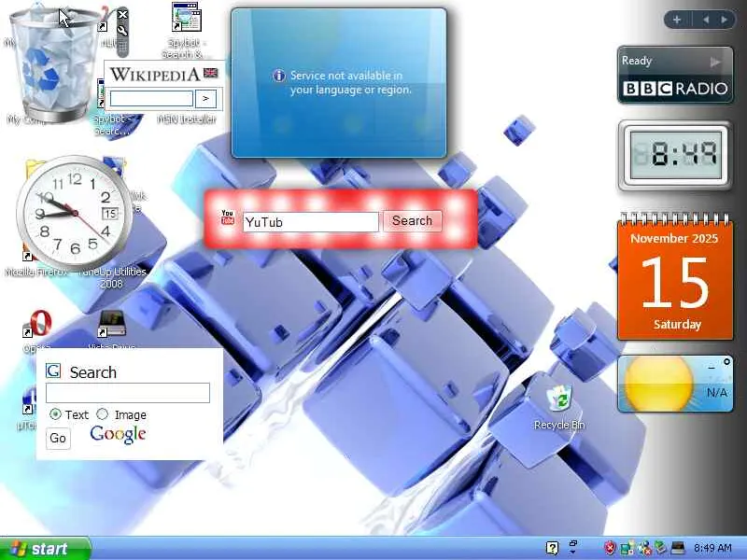
Task: Click the Google logo in search gadget
Action: tap(118, 434)
